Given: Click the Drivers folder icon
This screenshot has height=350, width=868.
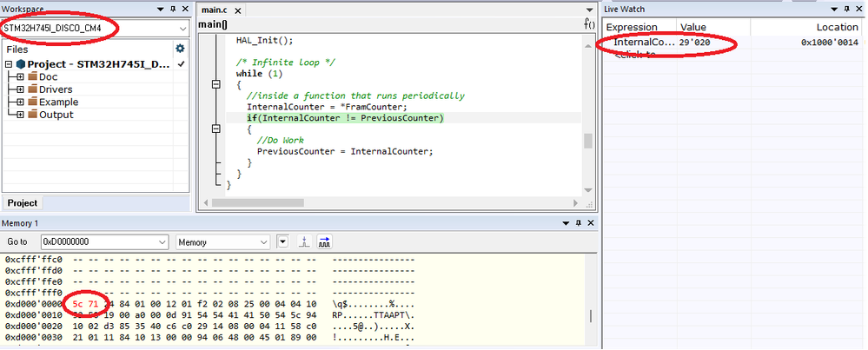Looking at the screenshot, I should coord(32,89).
